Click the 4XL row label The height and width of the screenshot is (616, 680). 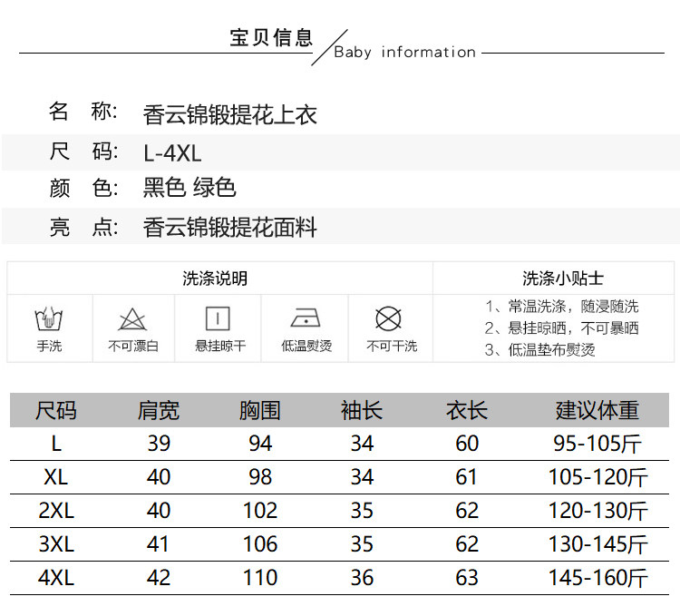pyautogui.click(x=56, y=578)
